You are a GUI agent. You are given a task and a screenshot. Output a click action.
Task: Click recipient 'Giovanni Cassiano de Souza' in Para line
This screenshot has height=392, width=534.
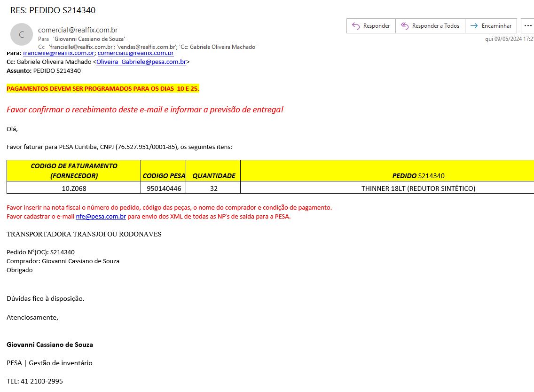89,39
